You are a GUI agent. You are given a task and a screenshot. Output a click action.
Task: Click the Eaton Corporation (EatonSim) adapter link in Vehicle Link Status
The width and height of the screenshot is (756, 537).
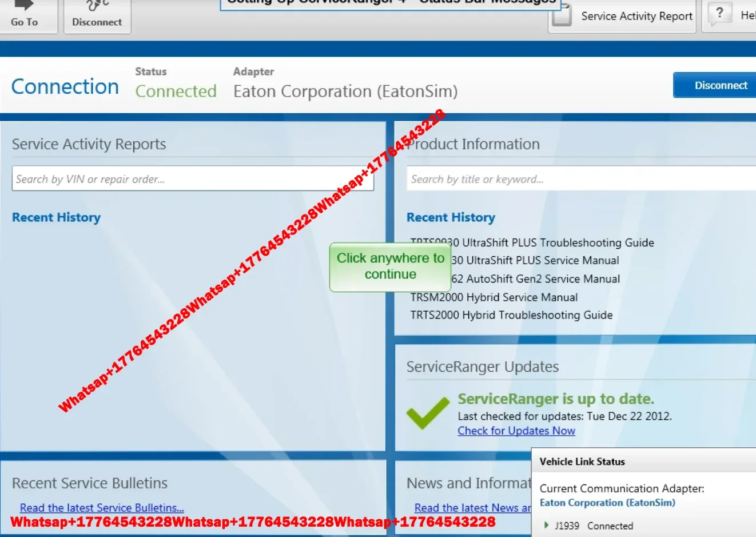607,503
